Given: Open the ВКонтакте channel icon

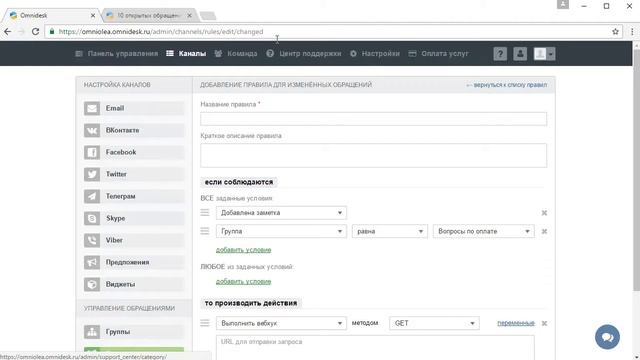Looking at the screenshot, I should tap(92, 130).
